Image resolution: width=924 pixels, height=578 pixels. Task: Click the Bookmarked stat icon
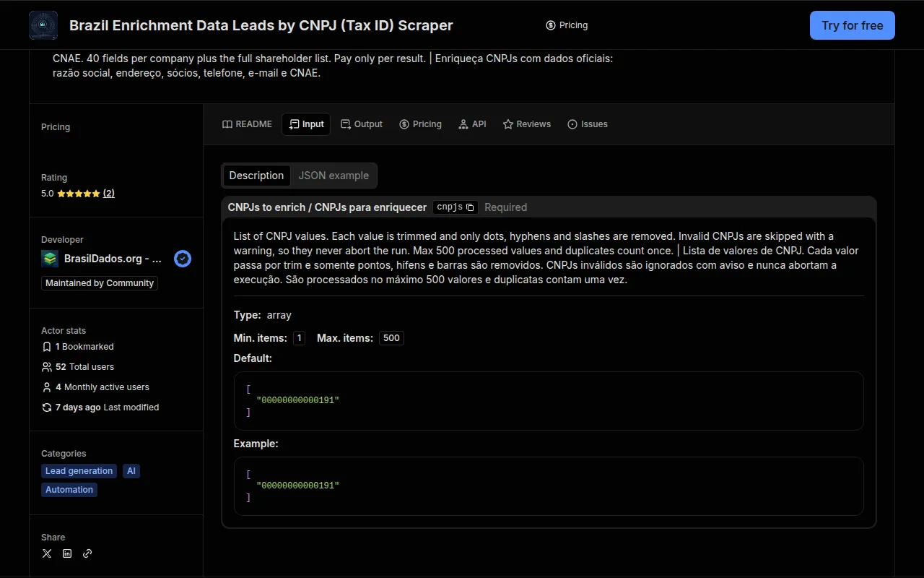47,347
